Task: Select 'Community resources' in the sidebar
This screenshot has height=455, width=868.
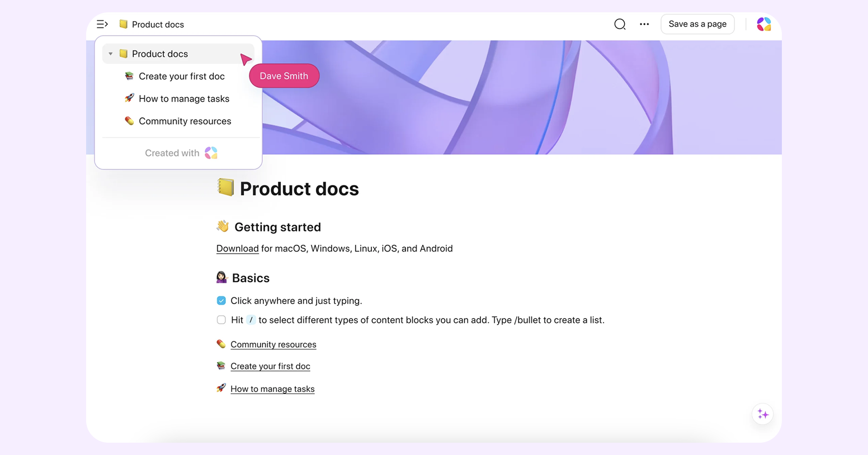Action: coord(185,121)
